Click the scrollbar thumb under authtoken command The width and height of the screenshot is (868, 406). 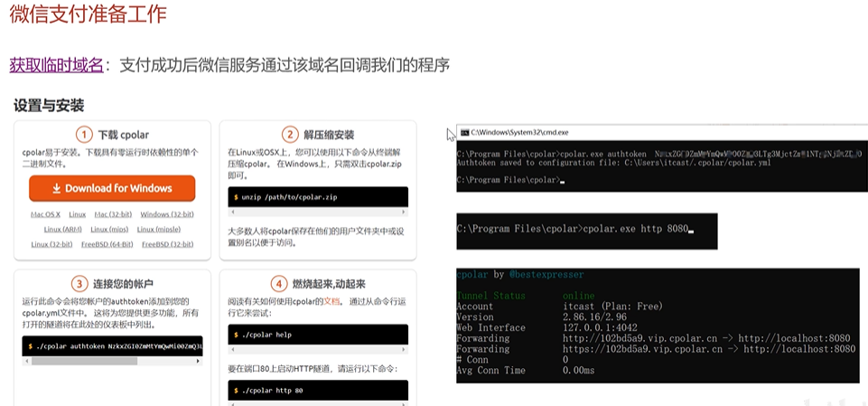coord(84,361)
